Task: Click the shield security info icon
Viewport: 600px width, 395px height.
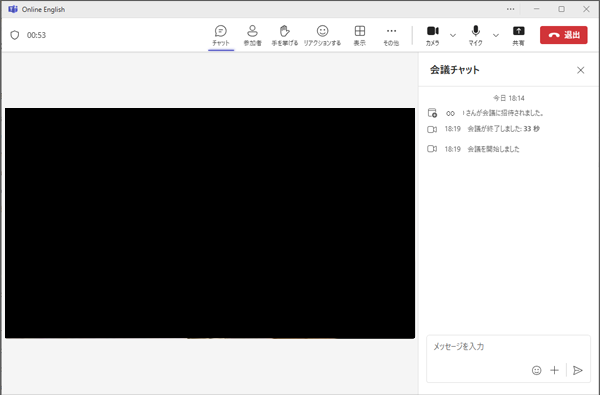Action: point(15,35)
